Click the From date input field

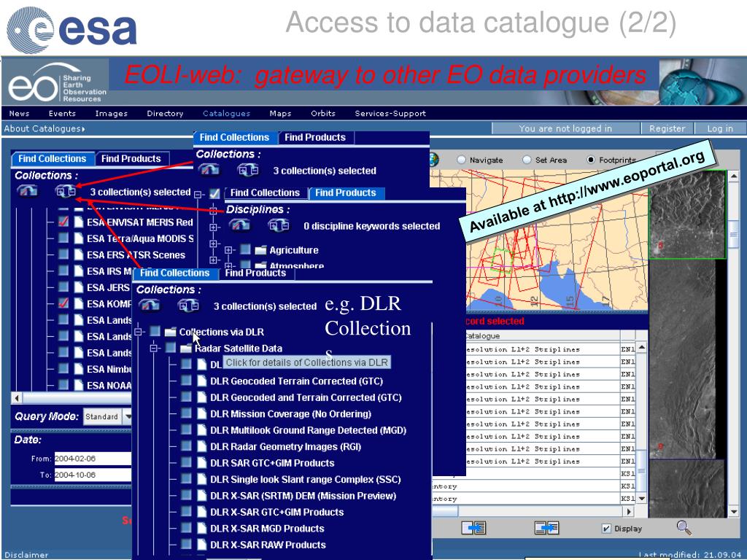tap(91, 459)
